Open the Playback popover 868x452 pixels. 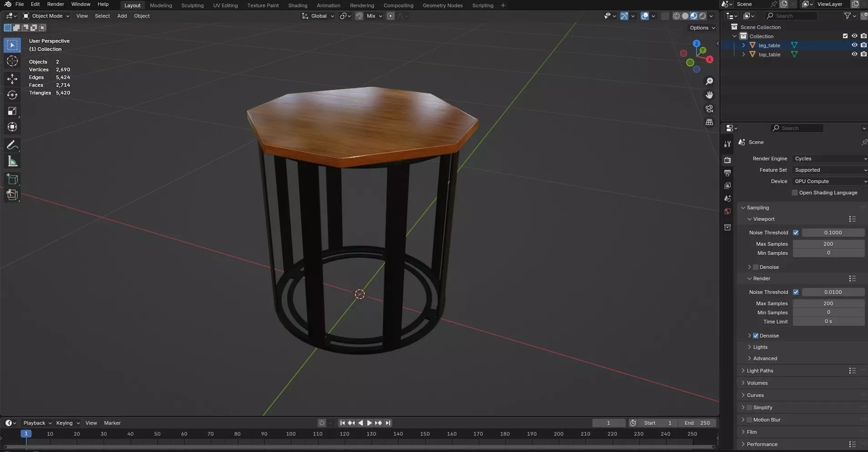tap(37, 423)
